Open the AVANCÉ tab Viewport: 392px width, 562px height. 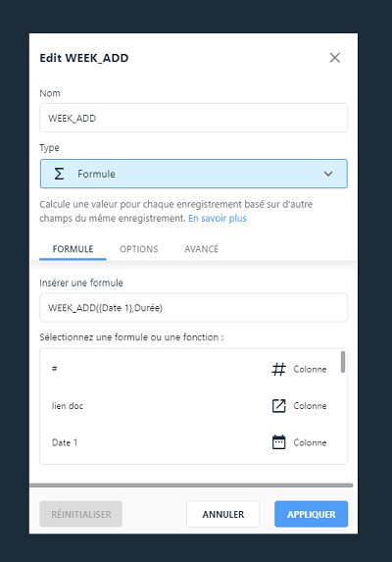[202, 249]
